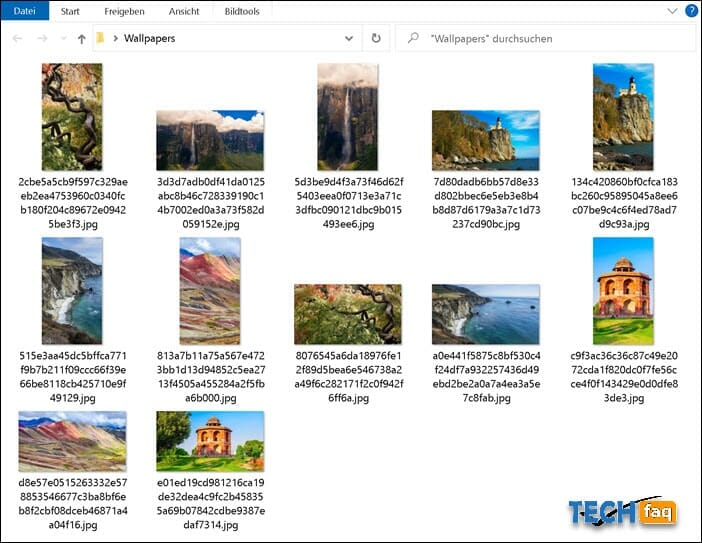
Task: Go up one folder level
Action: (x=81, y=39)
